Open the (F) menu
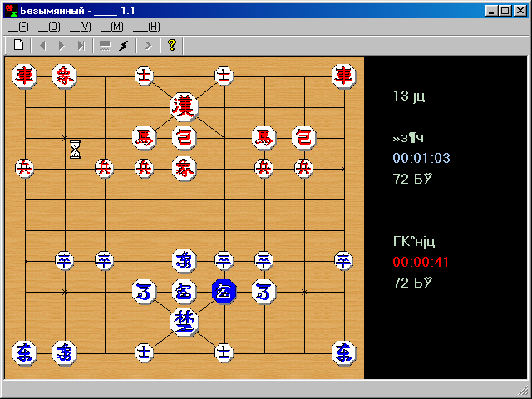Image resolution: width=532 pixels, height=399 pixels. 18,27
